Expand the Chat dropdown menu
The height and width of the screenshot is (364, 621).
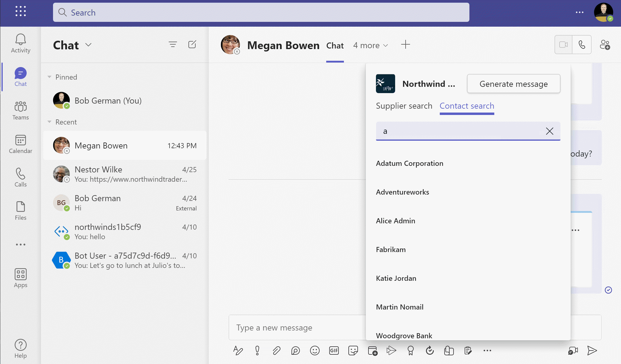tap(89, 45)
